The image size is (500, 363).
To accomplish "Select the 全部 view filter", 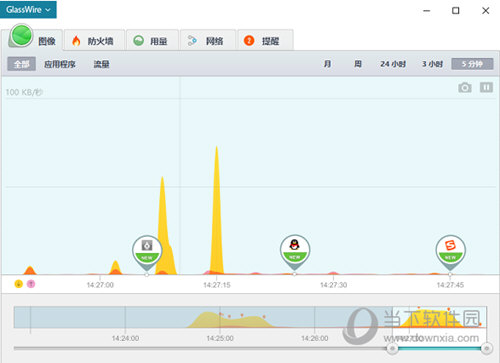I will [x=22, y=64].
